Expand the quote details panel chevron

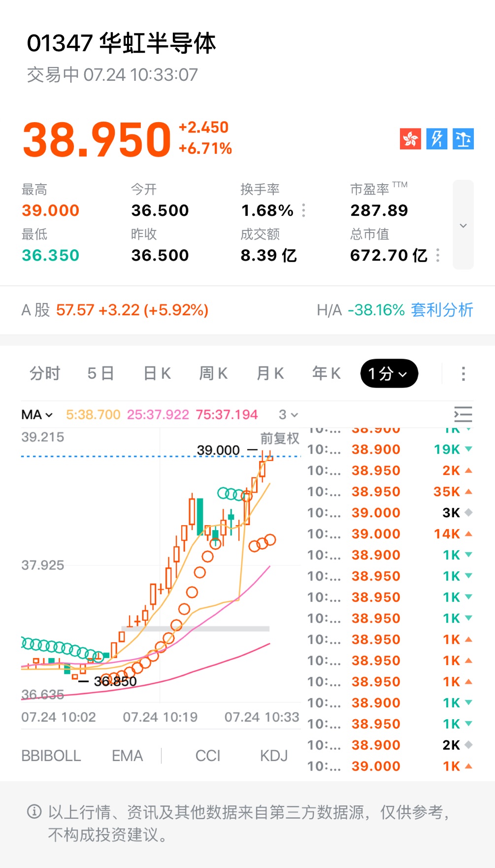463,225
